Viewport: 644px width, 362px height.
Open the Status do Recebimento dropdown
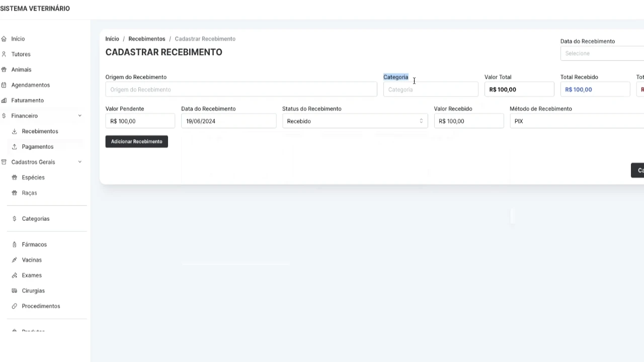click(x=355, y=121)
